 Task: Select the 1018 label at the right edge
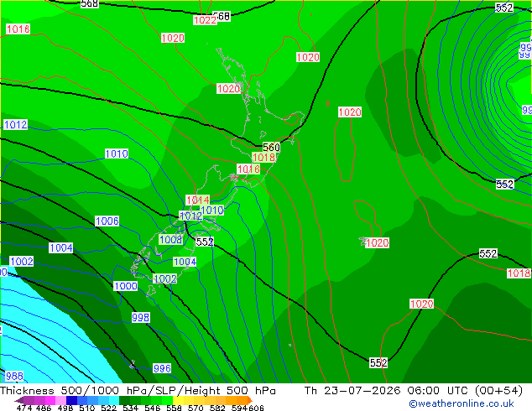pyautogui.click(x=519, y=273)
